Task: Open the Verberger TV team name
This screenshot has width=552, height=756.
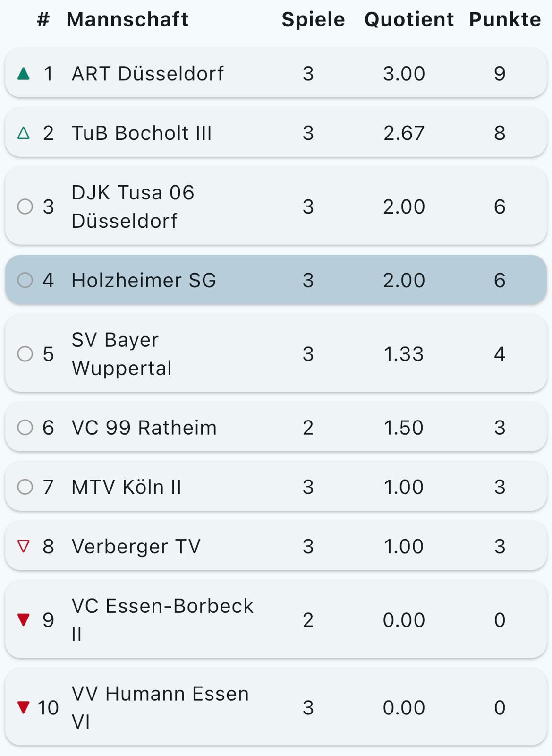Action: (x=136, y=547)
